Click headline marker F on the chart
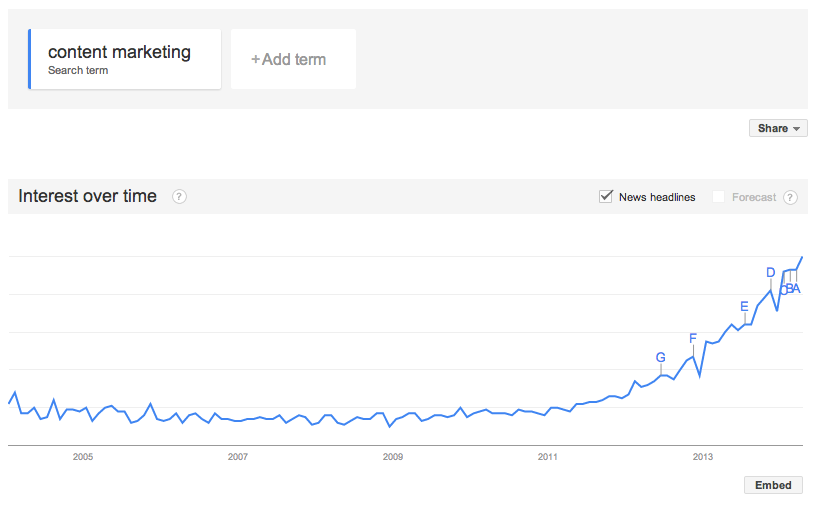828x514 pixels. pos(693,338)
